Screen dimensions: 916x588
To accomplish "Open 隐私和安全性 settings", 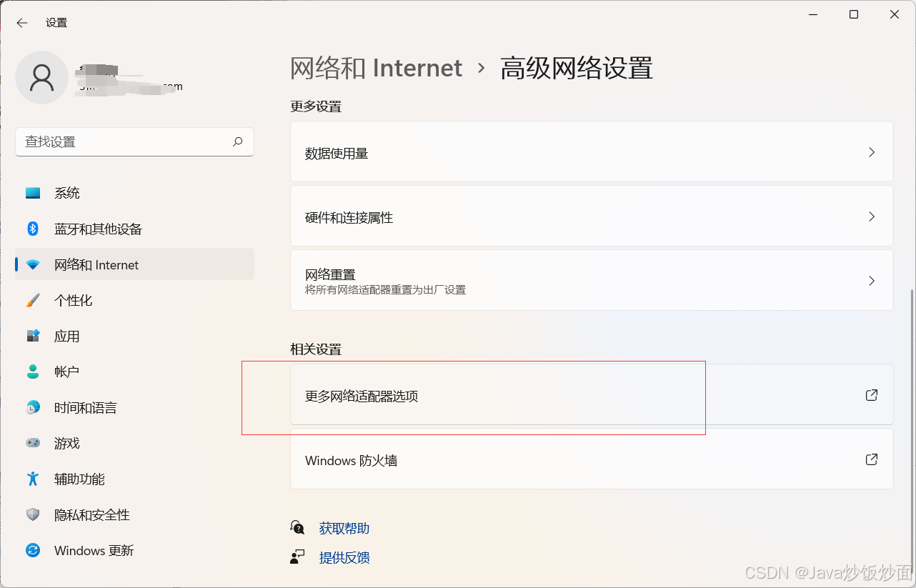I will [x=134, y=514].
